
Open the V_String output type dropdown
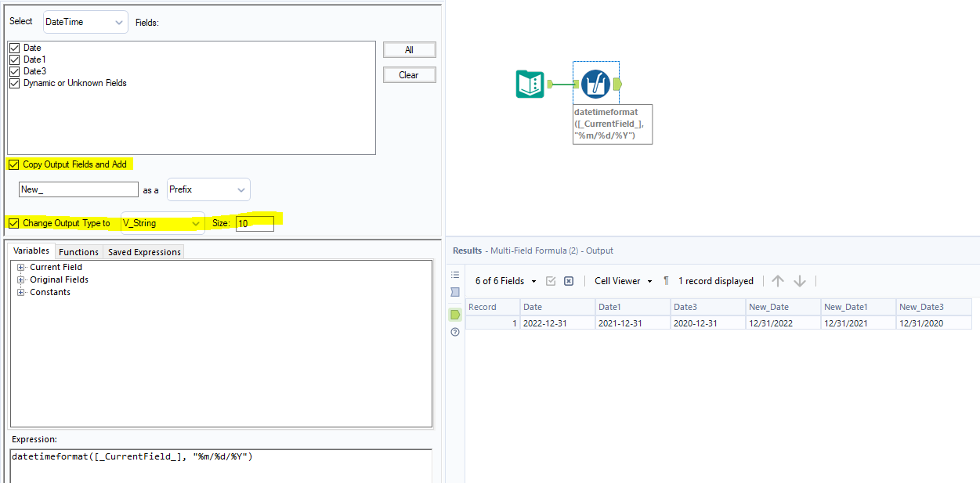[x=162, y=222]
